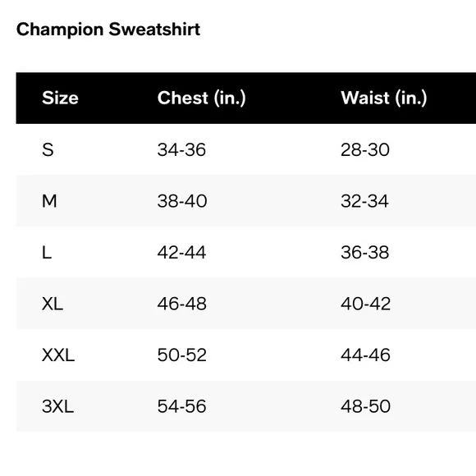Click waist value 40-42
The width and height of the screenshot is (476, 476).
coord(365,304)
